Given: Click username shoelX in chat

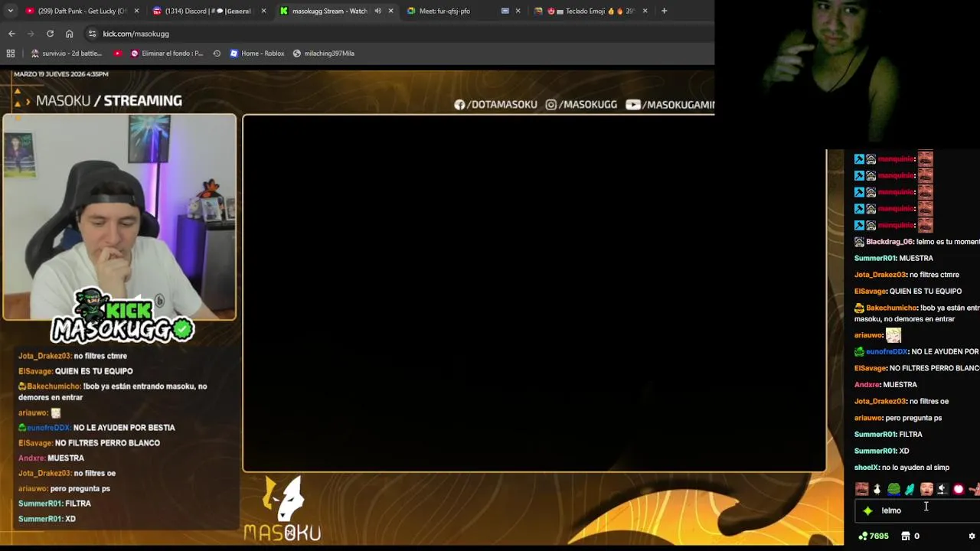Looking at the screenshot, I should pyautogui.click(x=866, y=468).
